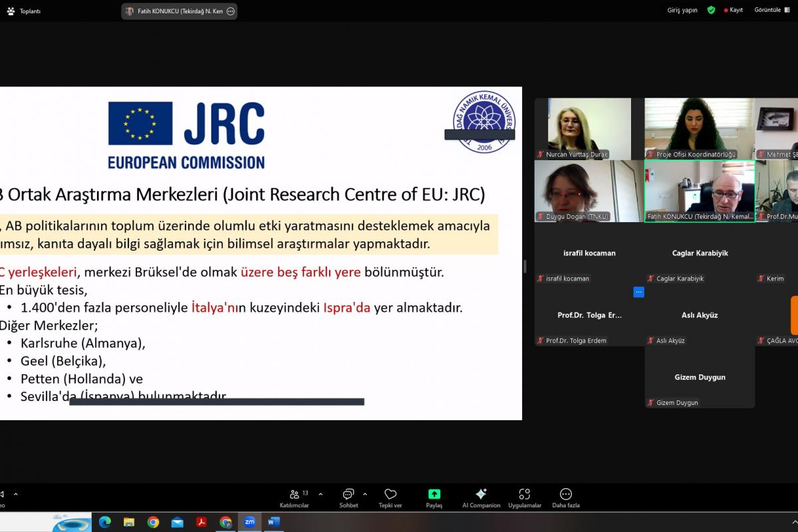Click the red word Ispra'da on slide

point(346,308)
